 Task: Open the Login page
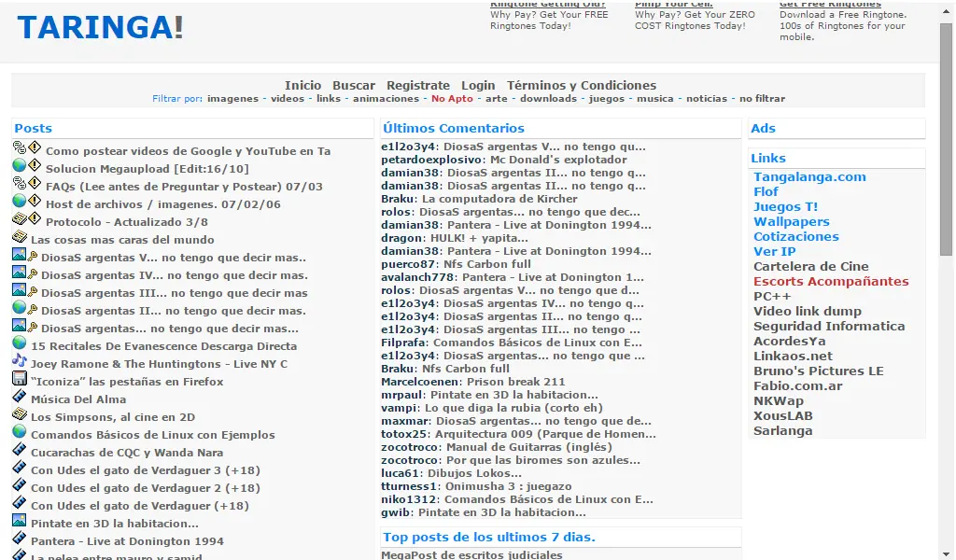pyautogui.click(x=478, y=85)
